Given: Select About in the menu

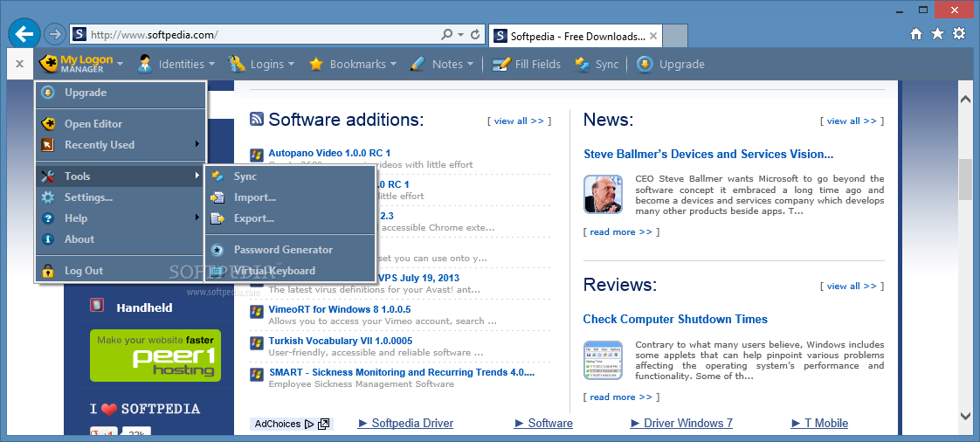Looking at the screenshot, I should click(x=121, y=238).
